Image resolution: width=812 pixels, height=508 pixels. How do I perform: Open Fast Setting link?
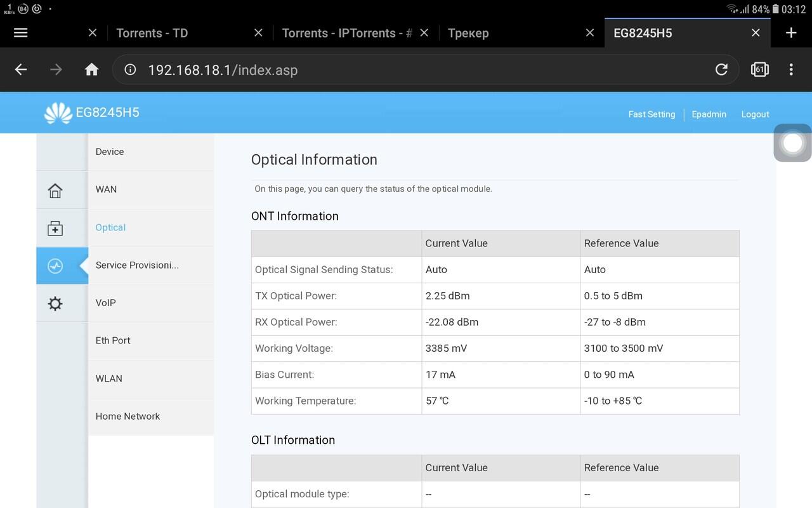(652, 114)
